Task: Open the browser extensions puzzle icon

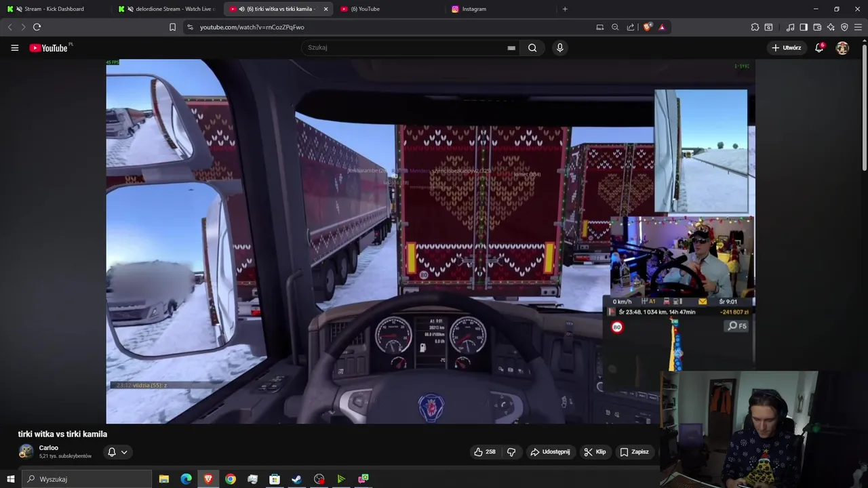Action: 755,27
